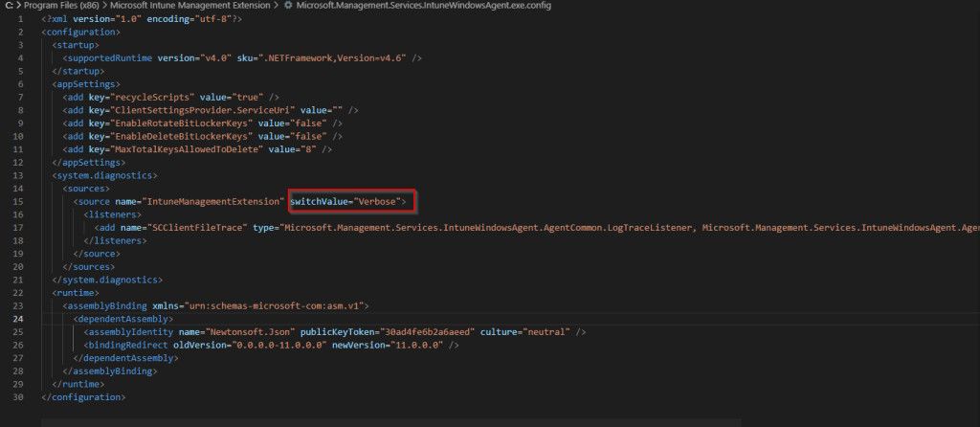Screen dimensions: 980x427
Task: Click the newVersion "11.0.0.0" value
Action: tap(418, 344)
